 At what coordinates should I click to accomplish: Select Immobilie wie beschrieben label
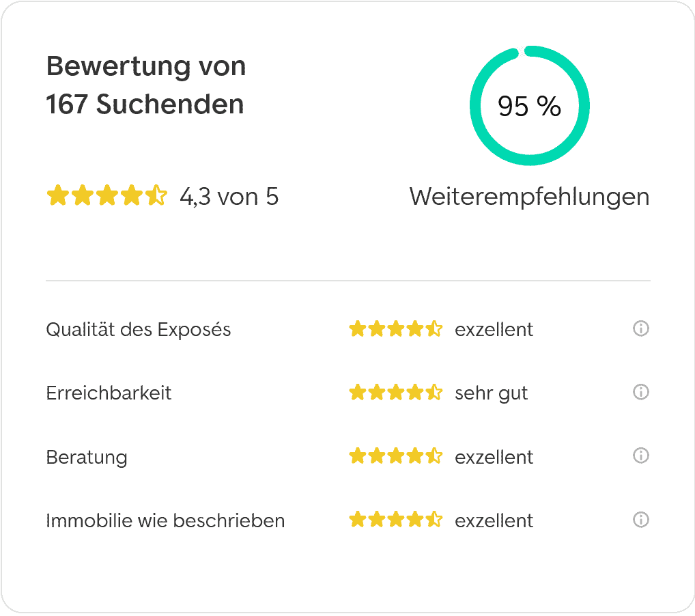tap(165, 520)
